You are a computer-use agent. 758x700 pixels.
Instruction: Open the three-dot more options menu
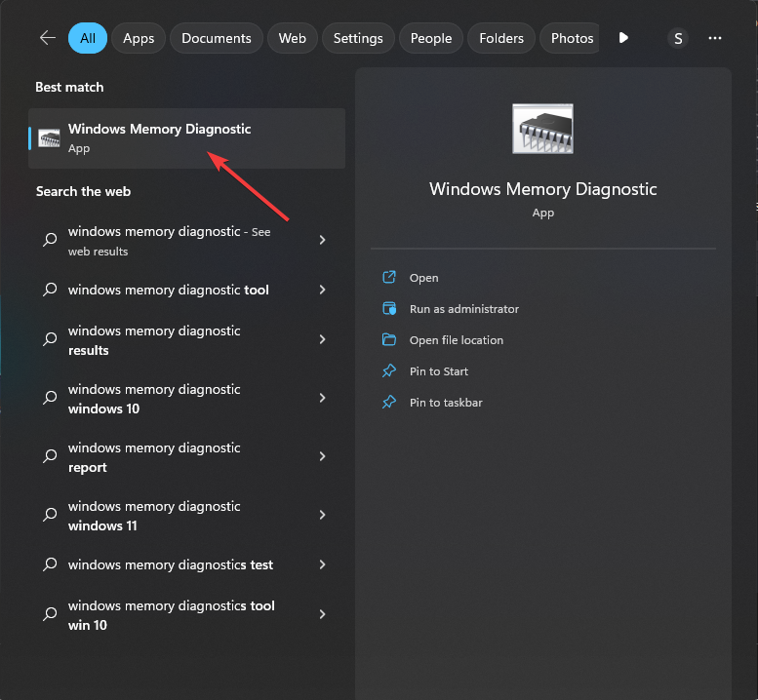pos(715,38)
